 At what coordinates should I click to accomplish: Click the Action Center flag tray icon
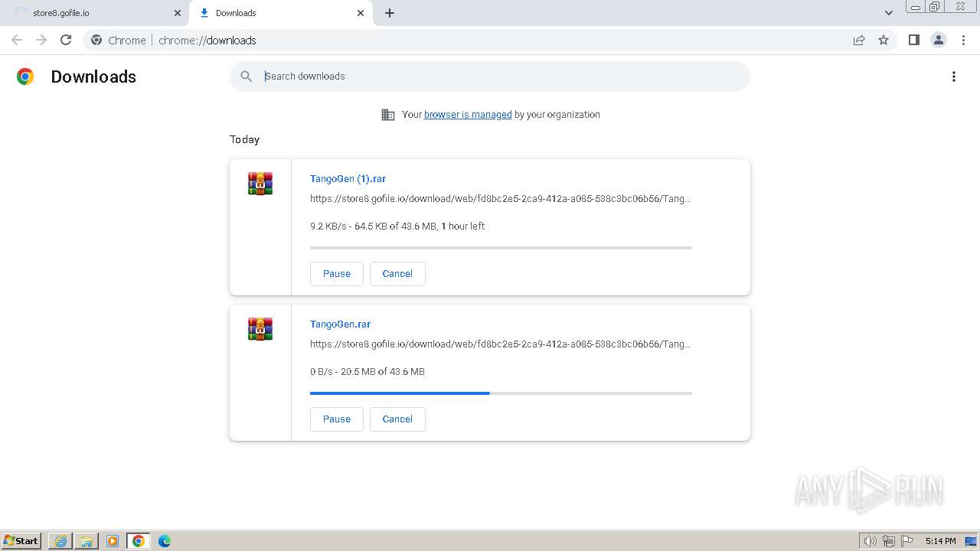pyautogui.click(x=907, y=541)
